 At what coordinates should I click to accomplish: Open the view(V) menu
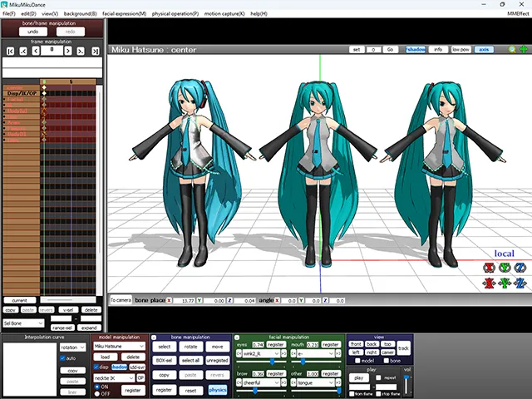point(50,13)
